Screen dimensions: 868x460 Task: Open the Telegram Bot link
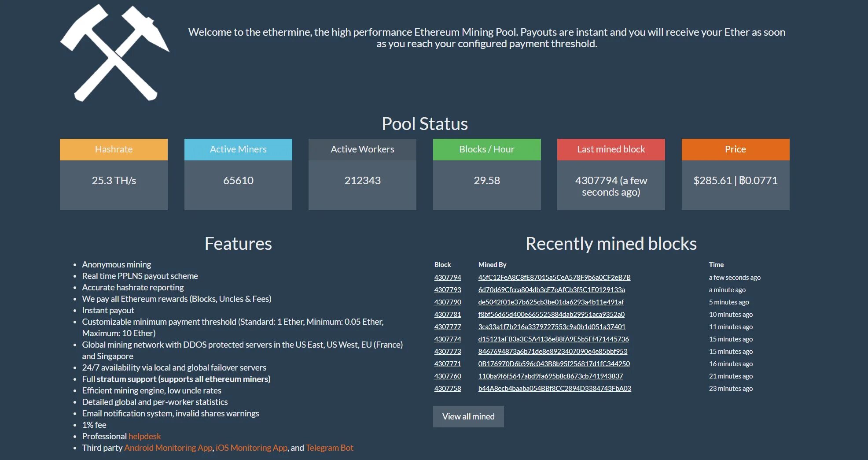[x=329, y=448]
